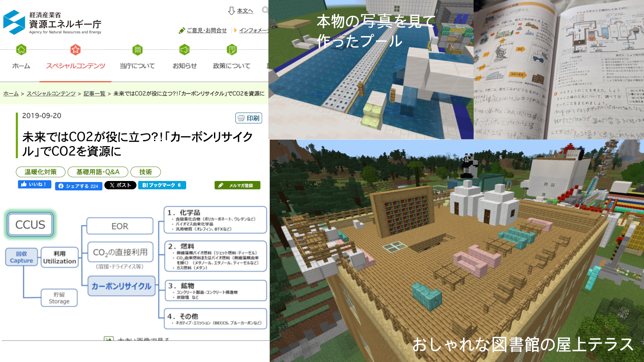The width and height of the screenshot is (644, 362).
Task: Jump to main content via 本文へ link
Action: pyautogui.click(x=245, y=11)
